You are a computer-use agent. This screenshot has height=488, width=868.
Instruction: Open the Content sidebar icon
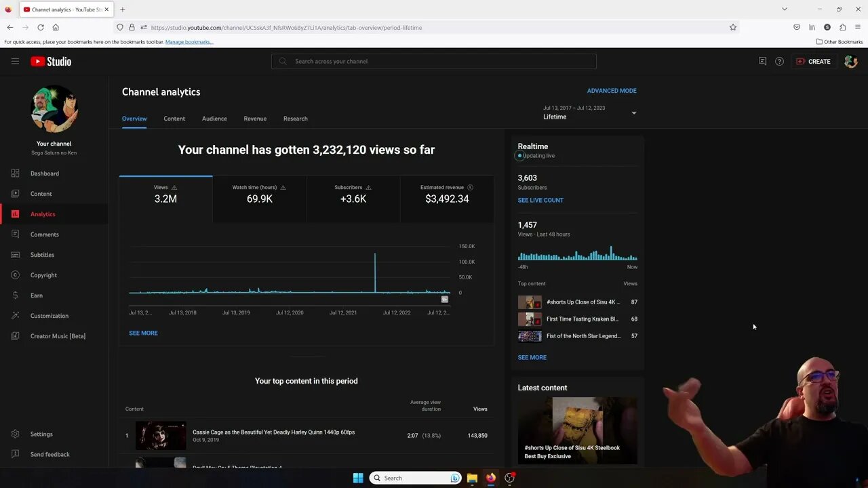pyautogui.click(x=15, y=194)
